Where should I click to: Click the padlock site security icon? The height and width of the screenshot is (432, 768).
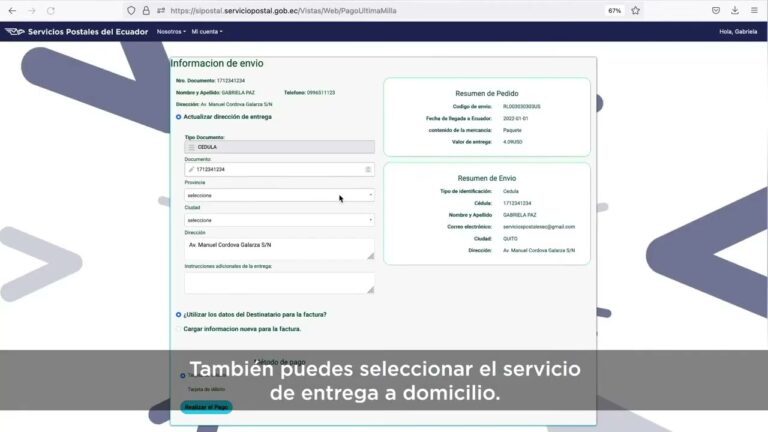(x=146, y=10)
